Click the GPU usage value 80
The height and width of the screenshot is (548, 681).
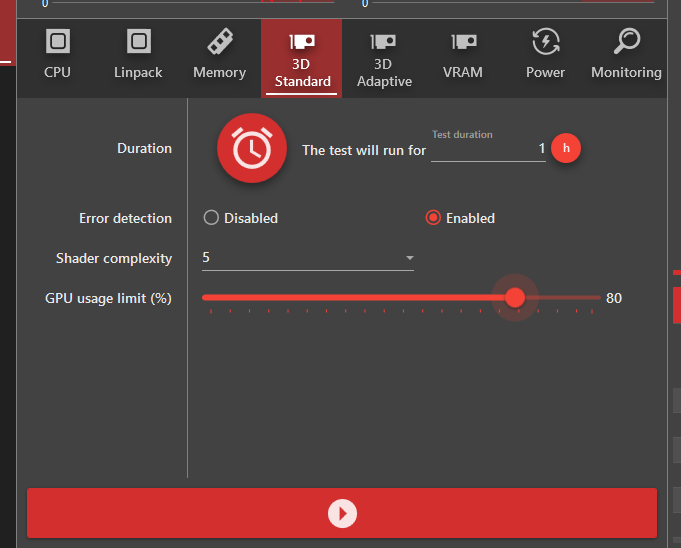pos(614,298)
